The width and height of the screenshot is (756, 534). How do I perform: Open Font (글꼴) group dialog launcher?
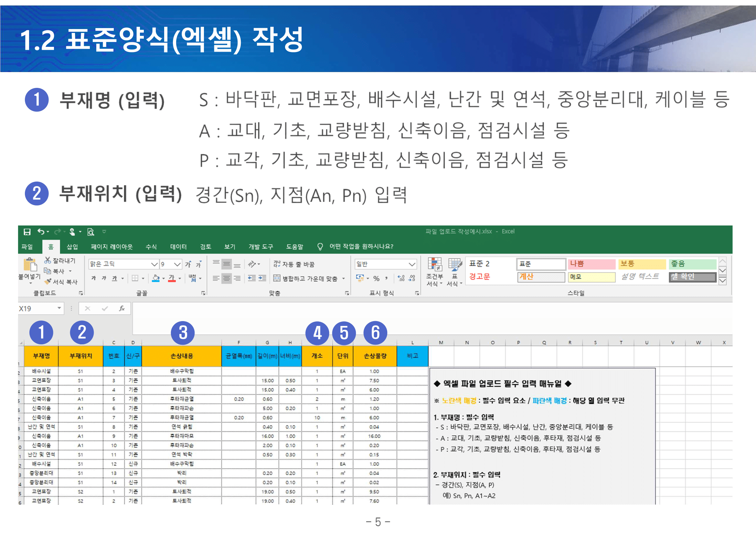point(203,293)
